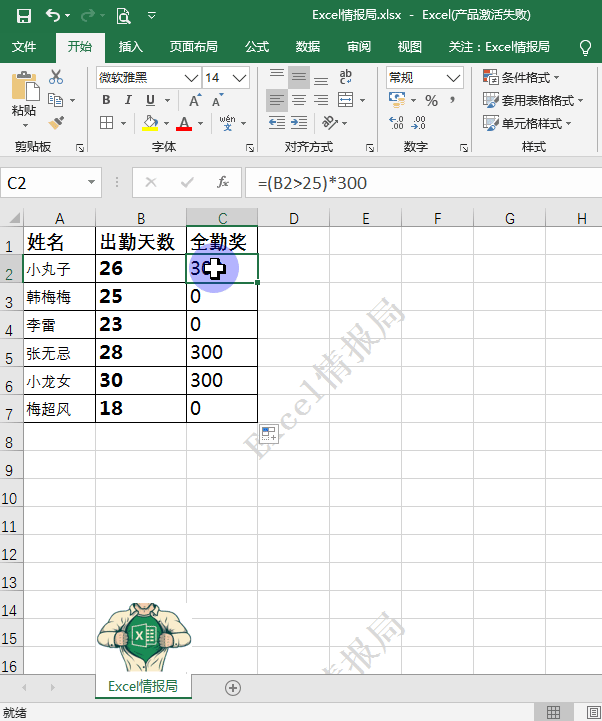602x721 pixels.
Task: Open the font name dropdown
Action: [x=190, y=77]
